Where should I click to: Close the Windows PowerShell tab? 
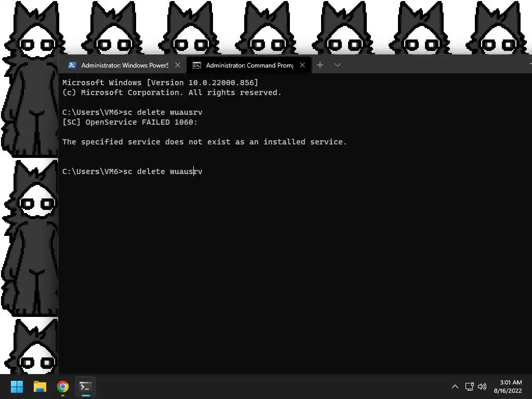point(178,65)
